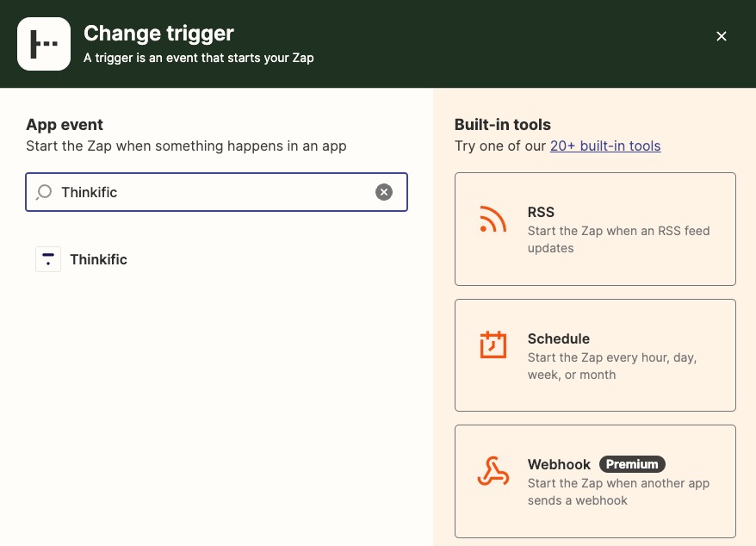Viewport: 756px width, 546px height.
Task: Click the Schedule calendar icon
Action: click(x=493, y=344)
